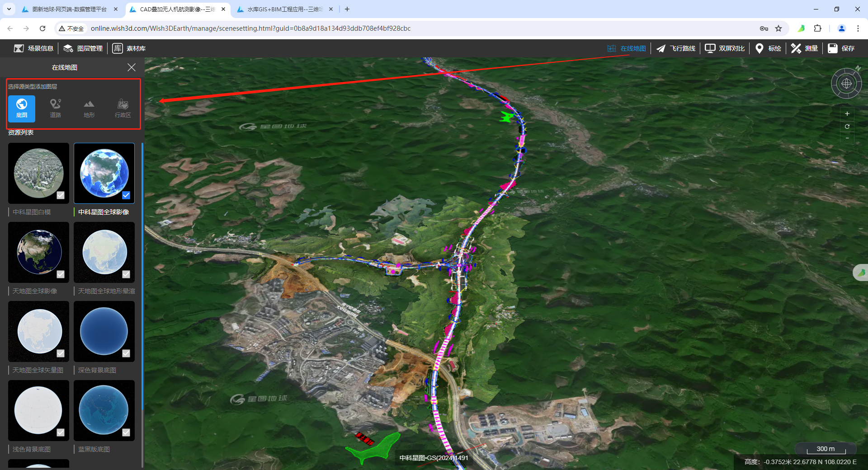Click the green leaf extension icon in toolbar

[801, 28]
